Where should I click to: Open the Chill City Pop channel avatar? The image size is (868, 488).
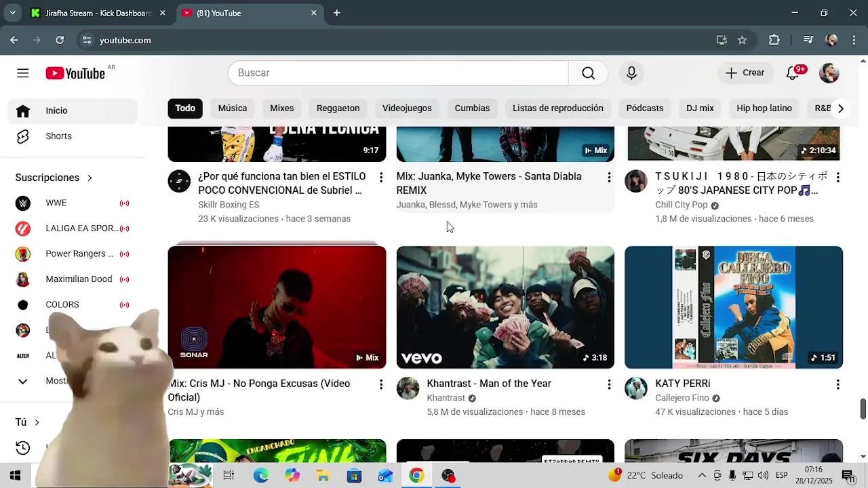636,181
